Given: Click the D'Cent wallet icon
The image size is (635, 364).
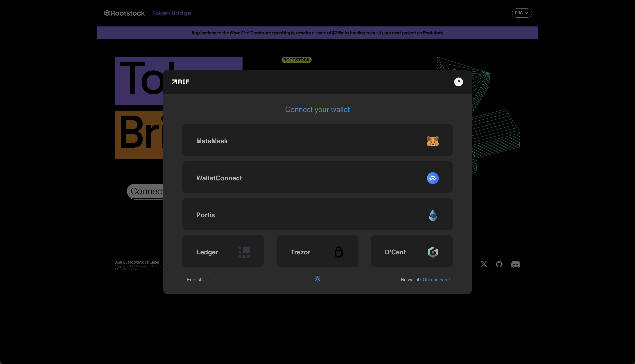Looking at the screenshot, I should pyautogui.click(x=433, y=252).
